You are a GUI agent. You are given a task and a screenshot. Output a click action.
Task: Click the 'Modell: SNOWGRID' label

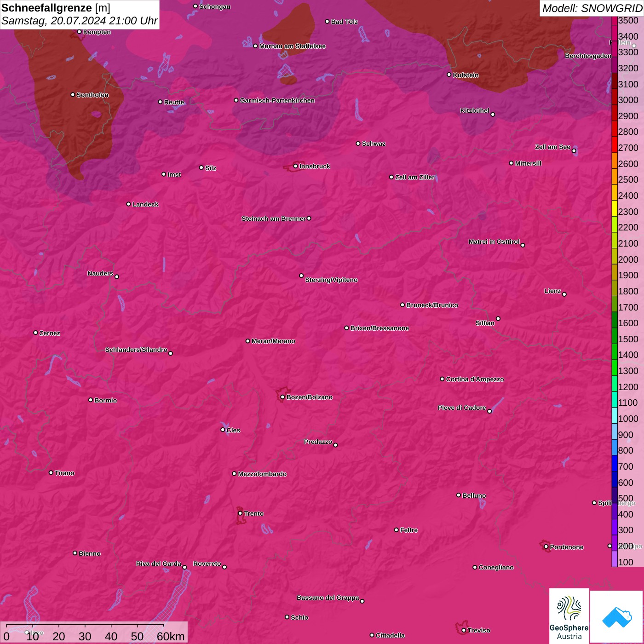592,8
